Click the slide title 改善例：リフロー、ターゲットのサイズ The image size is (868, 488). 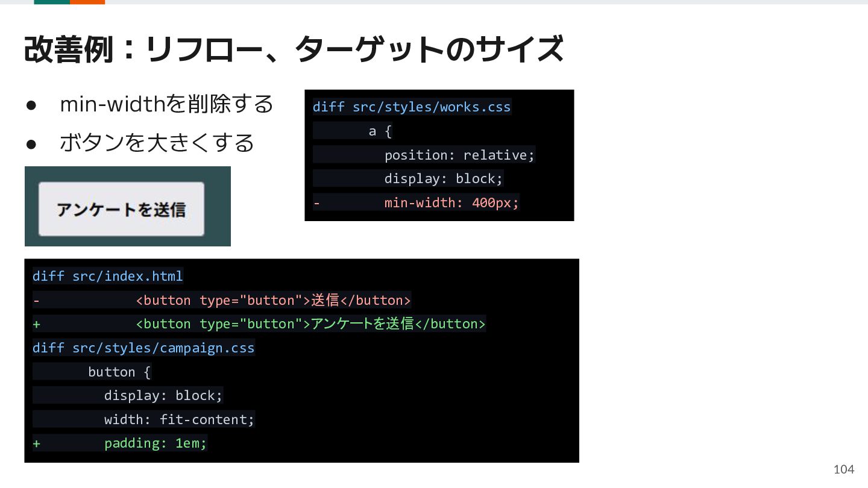294,49
